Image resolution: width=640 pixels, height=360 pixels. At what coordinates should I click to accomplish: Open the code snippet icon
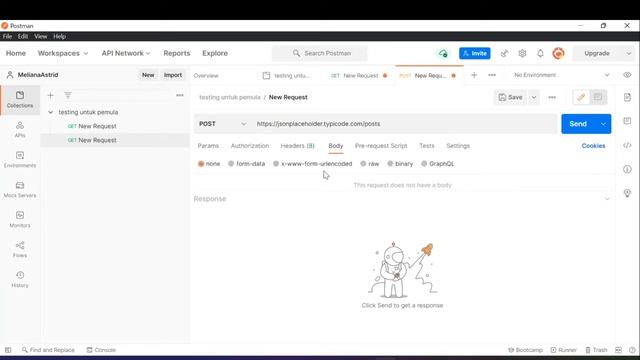[627, 145]
